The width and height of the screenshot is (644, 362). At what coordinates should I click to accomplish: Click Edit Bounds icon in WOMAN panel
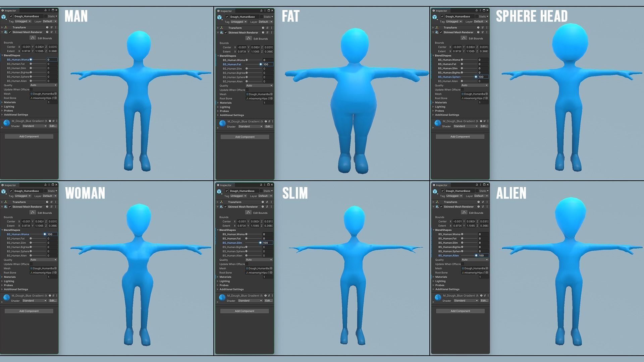click(33, 213)
